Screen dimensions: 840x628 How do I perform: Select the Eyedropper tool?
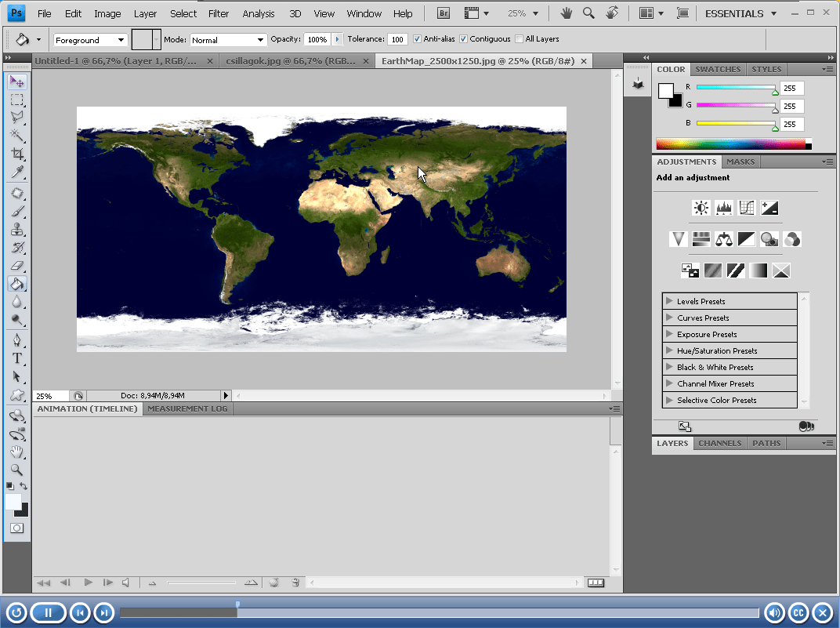(x=16, y=172)
